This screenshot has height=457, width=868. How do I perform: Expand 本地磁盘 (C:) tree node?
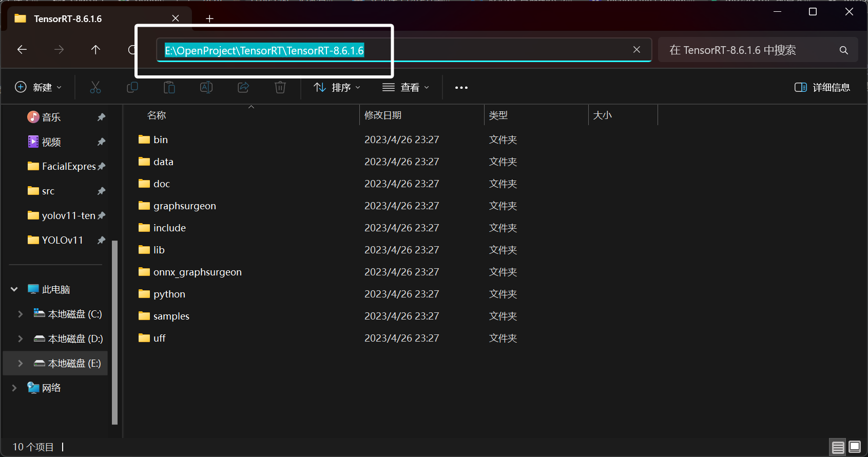(21, 314)
